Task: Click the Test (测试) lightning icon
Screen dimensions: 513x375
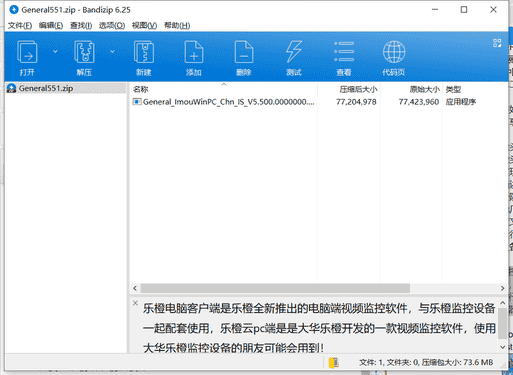Action: click(x=294, y=57)
